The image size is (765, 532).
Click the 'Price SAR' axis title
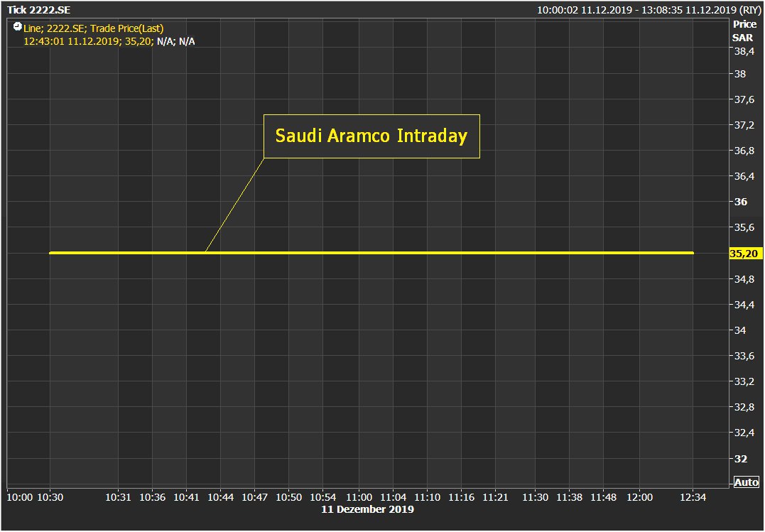pyautogui.click(x=745, y=31)
